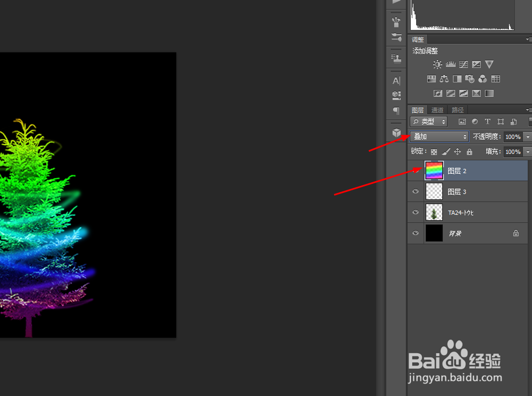532x396 pixels.
Task: Click the histogram graph display
Action: pos(462,15)
